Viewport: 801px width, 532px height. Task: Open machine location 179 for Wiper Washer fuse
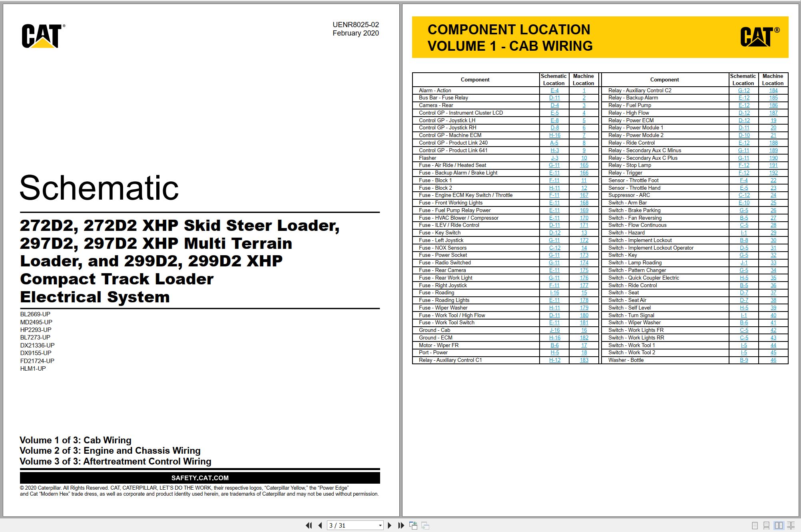click(x=584, y=308)
